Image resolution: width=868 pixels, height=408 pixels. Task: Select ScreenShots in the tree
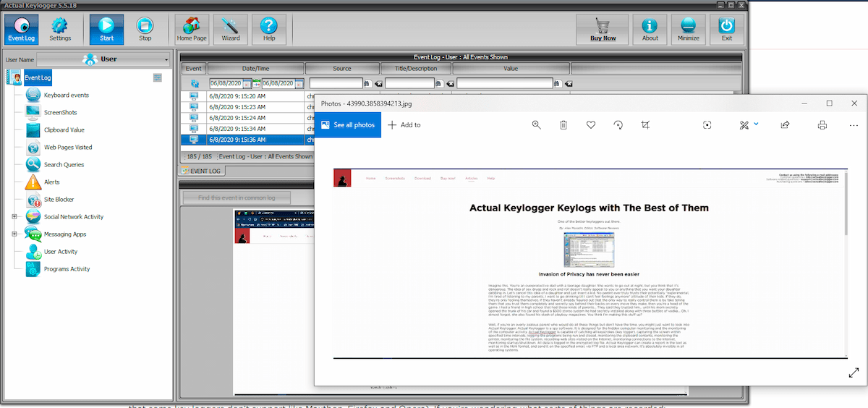(x=60, y=112)
